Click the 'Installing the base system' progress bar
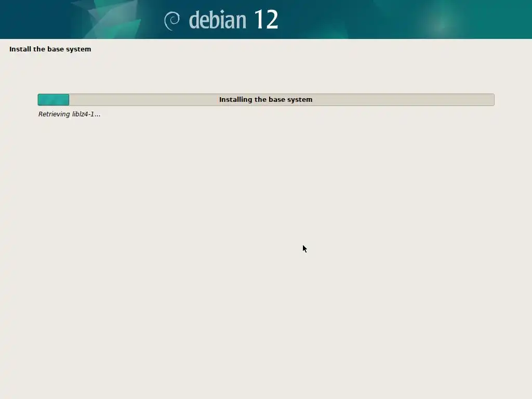 [265, 100]
